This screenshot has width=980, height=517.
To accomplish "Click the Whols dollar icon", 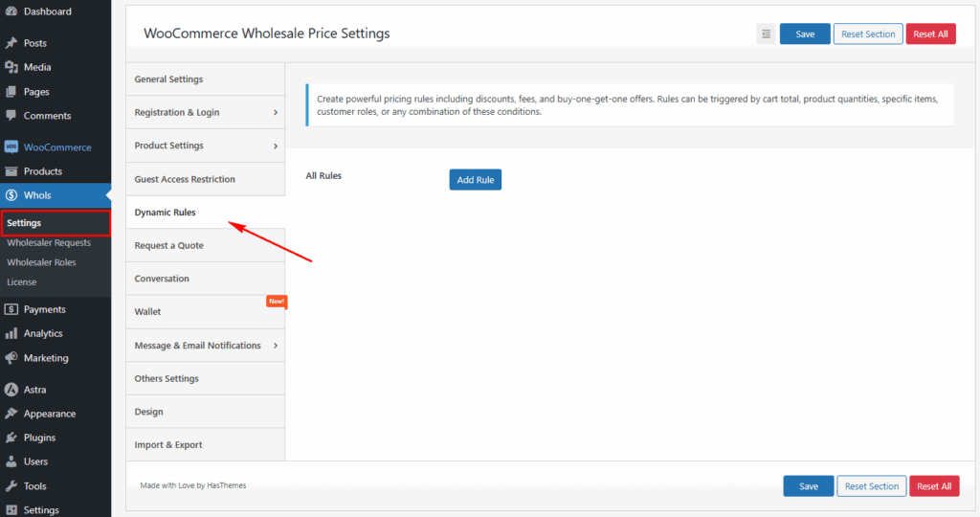I will [x=11, y=195].
